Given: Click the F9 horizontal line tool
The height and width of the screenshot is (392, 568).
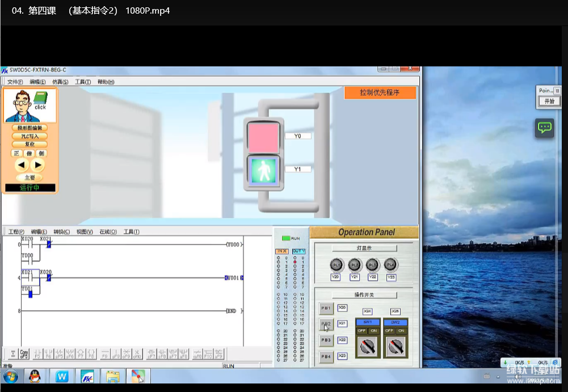Looking at the screenshot, I should (x=105, y=354).
